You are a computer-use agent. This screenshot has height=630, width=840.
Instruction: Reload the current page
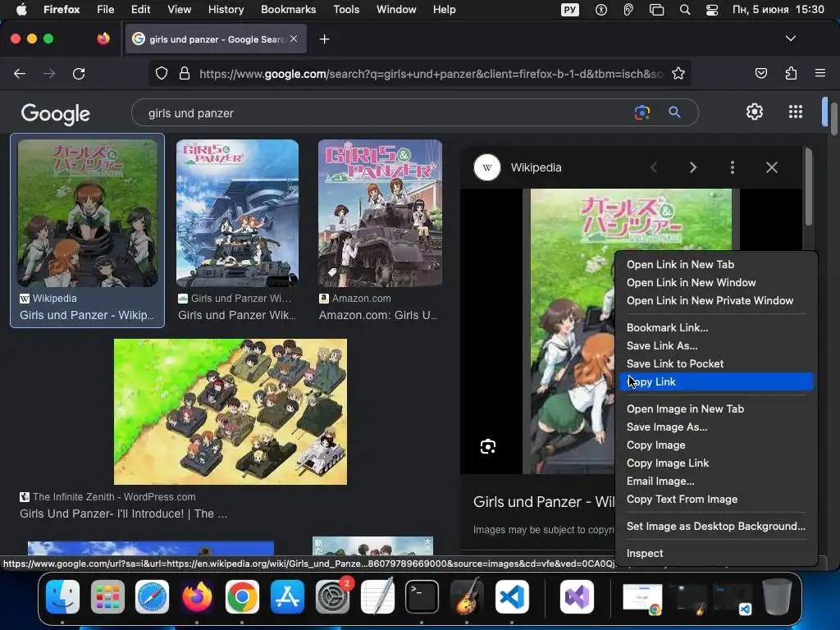(79, 73)
